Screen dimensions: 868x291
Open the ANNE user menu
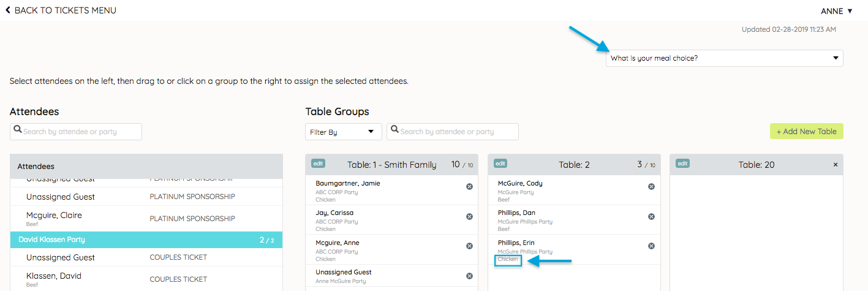tap(837, 11)
